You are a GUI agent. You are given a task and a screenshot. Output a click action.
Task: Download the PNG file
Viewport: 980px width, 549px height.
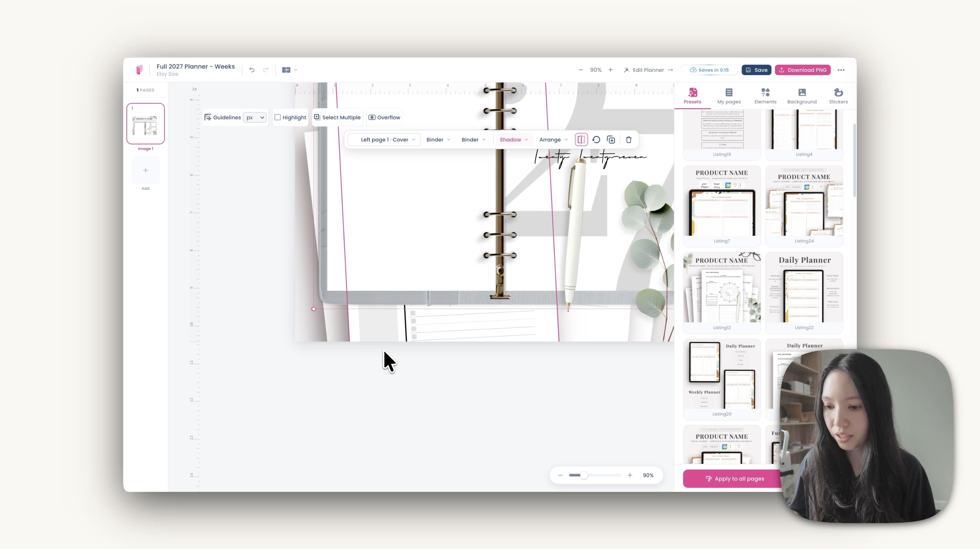[x=803, y=70]
